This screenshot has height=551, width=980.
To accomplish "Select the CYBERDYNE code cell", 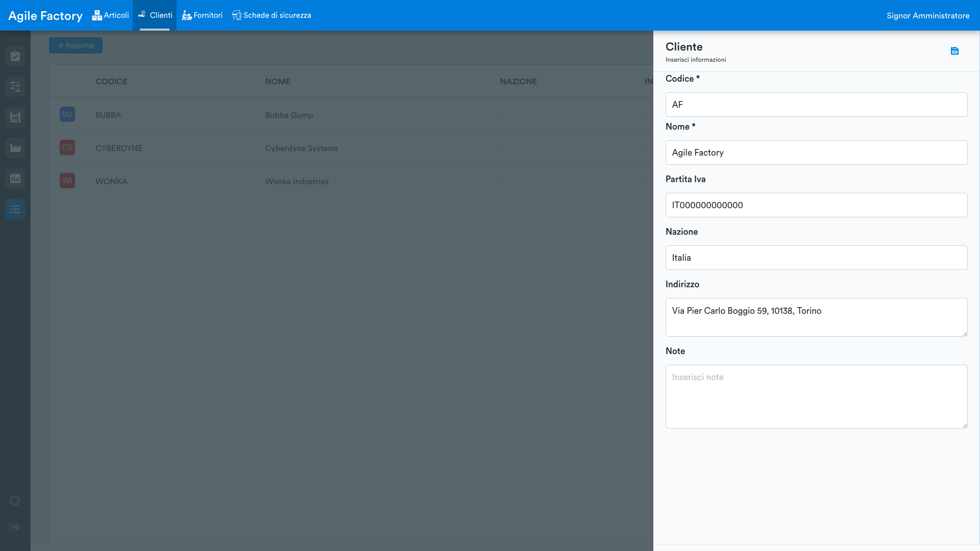I will tap(119, 148).
